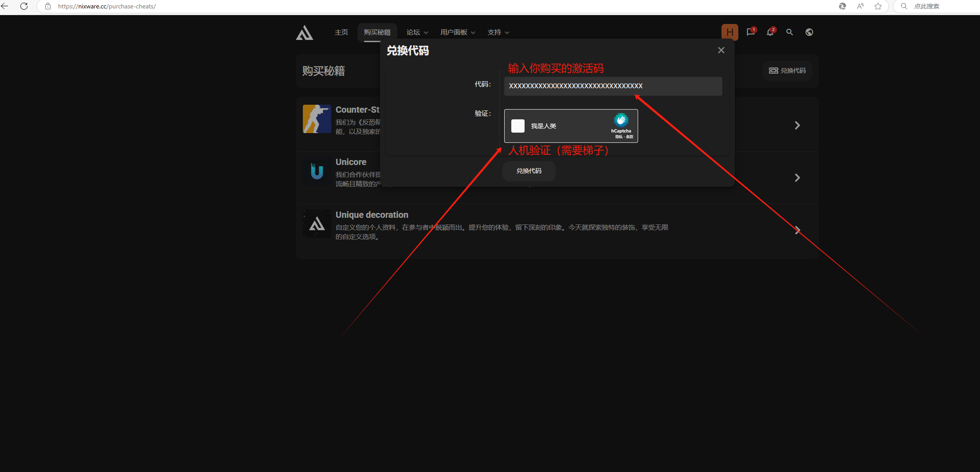This screenshot has width=980, height=472.
Task: Close the 兑换代码 dialog
Action: 721,51
